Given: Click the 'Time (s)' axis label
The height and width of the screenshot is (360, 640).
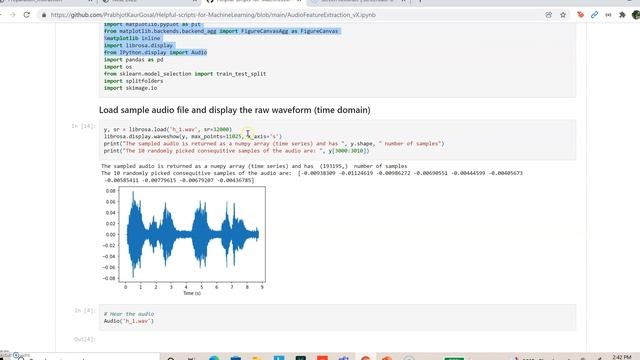Looking at the screenshot, I should [192, 293].
